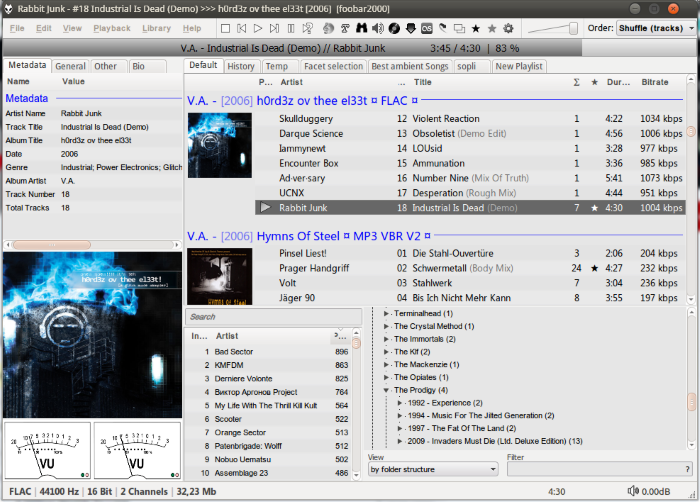
Task: Click the gear preferences icon
Action: pyautogui.click(x=508, y=28)
